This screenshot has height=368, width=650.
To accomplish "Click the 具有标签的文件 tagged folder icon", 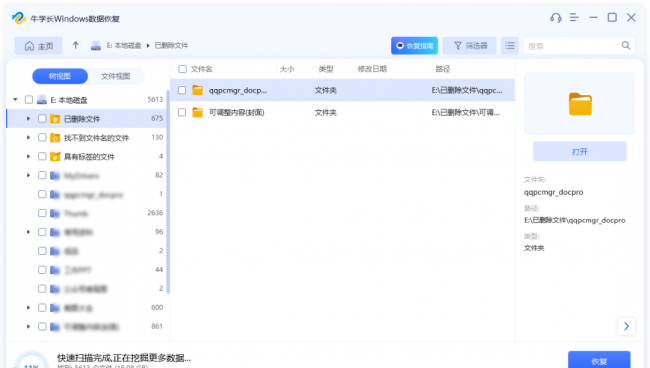I will 55,157.
